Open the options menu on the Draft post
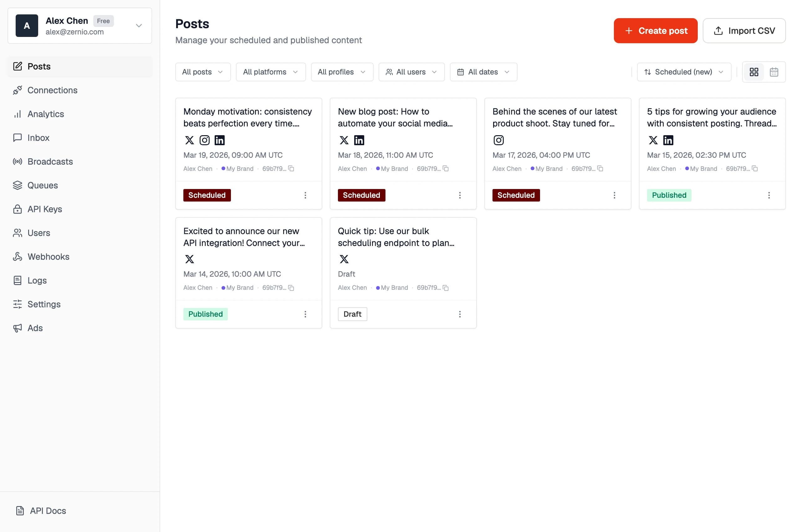 [x=460, y=314]
